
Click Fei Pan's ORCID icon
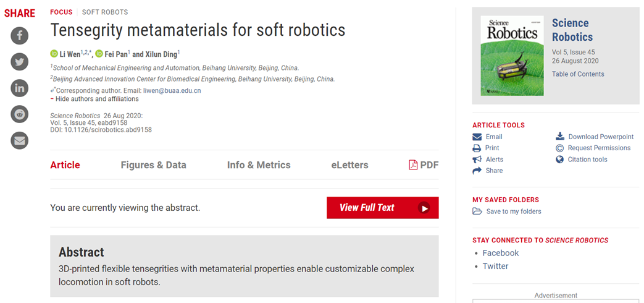pos(99,54)
